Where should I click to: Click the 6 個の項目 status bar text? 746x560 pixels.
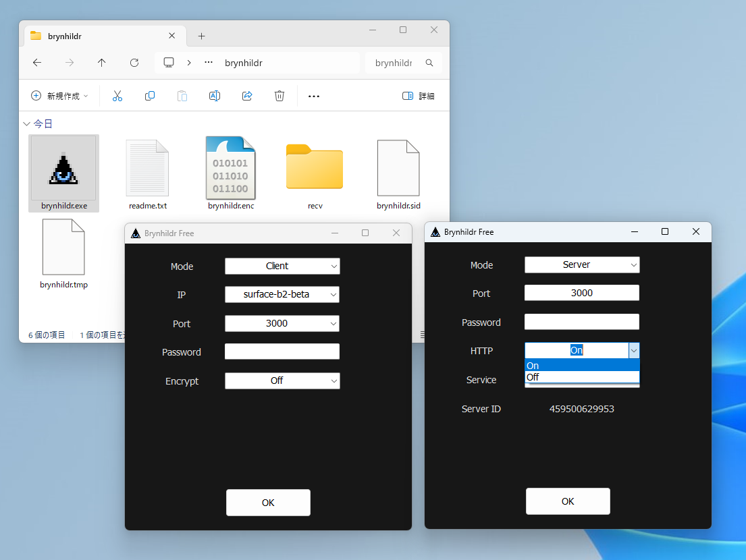[x=47, y=335]
